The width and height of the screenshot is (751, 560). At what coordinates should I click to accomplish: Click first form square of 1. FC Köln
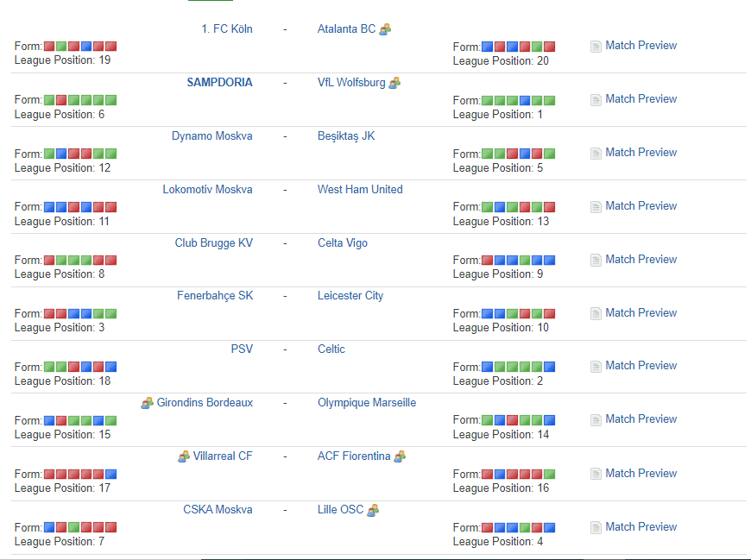click(x=49, y=47)
